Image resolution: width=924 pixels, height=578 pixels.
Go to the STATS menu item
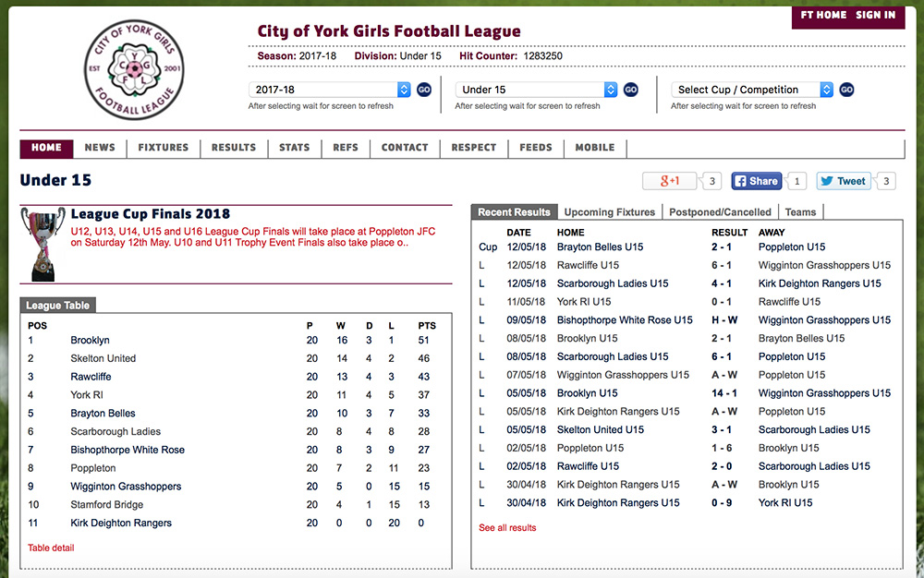click(294, 148)
